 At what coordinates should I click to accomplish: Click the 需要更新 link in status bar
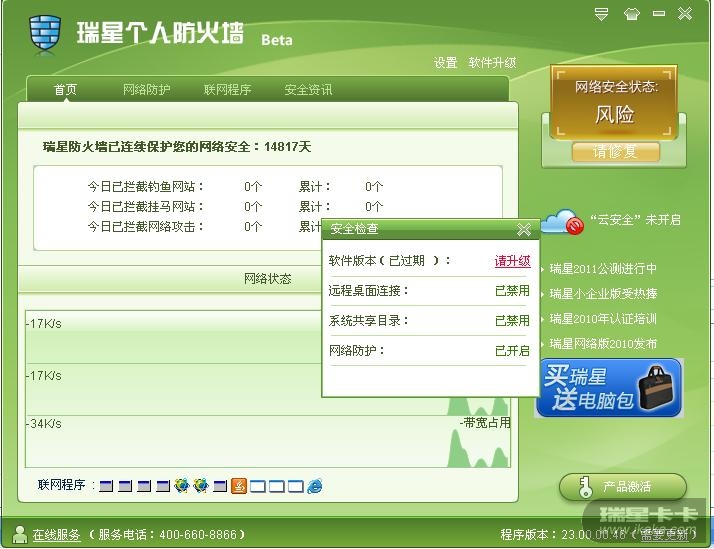click(664, 534)
